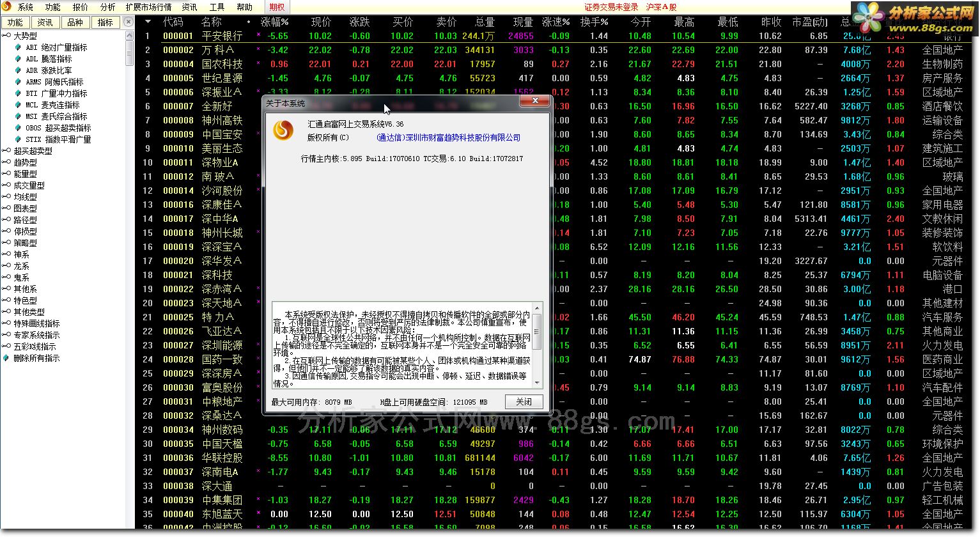980x537 pixels.
Task: Expand the 能量型 tree category
Action: pyautogui.click(x=6, y=174)
